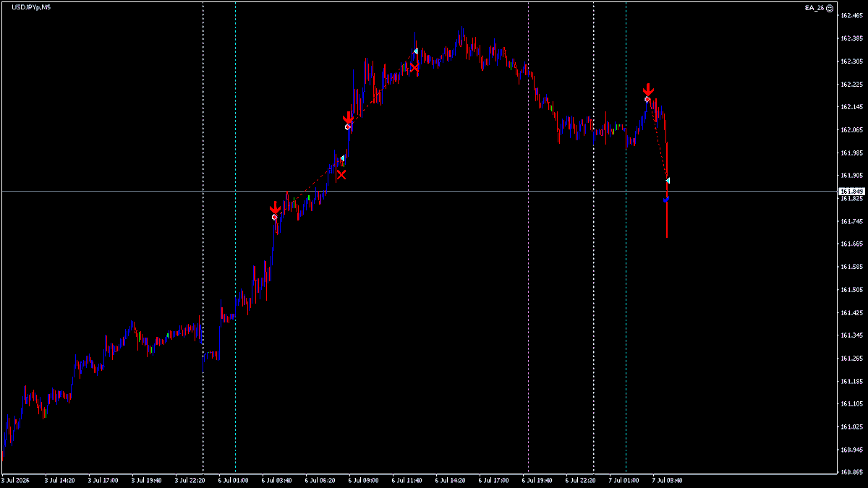Click the USDJPYp,M5 chart symbol label

[31, 7]
